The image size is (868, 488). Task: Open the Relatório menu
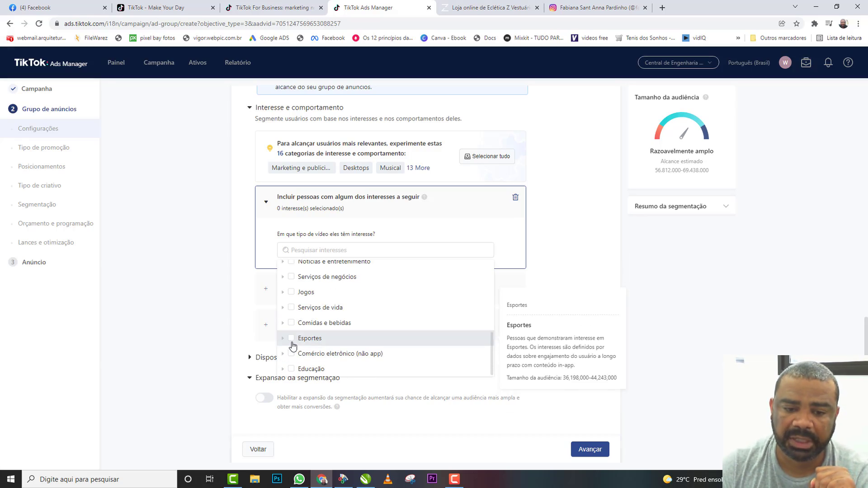click(x=238, y=62)
